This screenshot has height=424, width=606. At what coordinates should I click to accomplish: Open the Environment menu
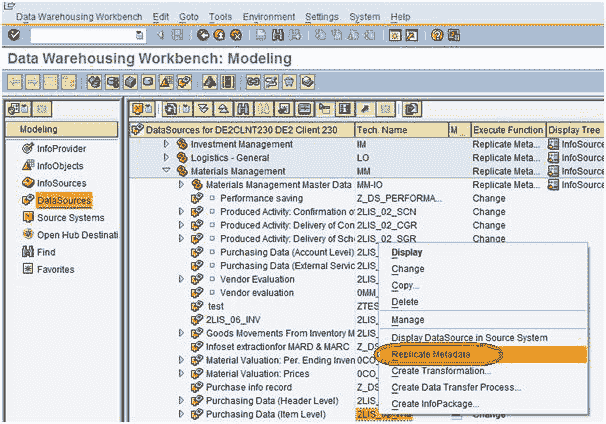[269, 17]
